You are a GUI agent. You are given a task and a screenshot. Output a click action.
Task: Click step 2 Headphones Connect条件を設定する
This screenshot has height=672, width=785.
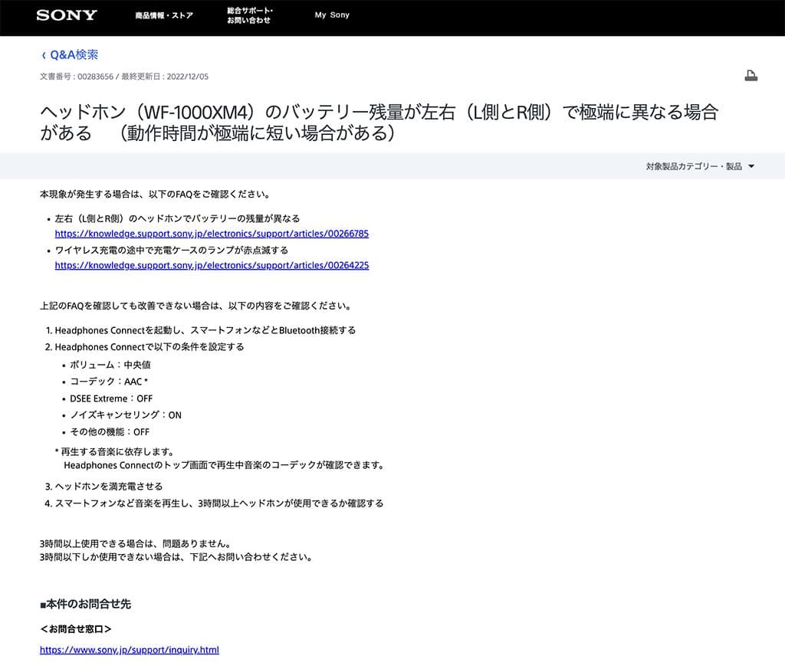click(x=149, y=347)
